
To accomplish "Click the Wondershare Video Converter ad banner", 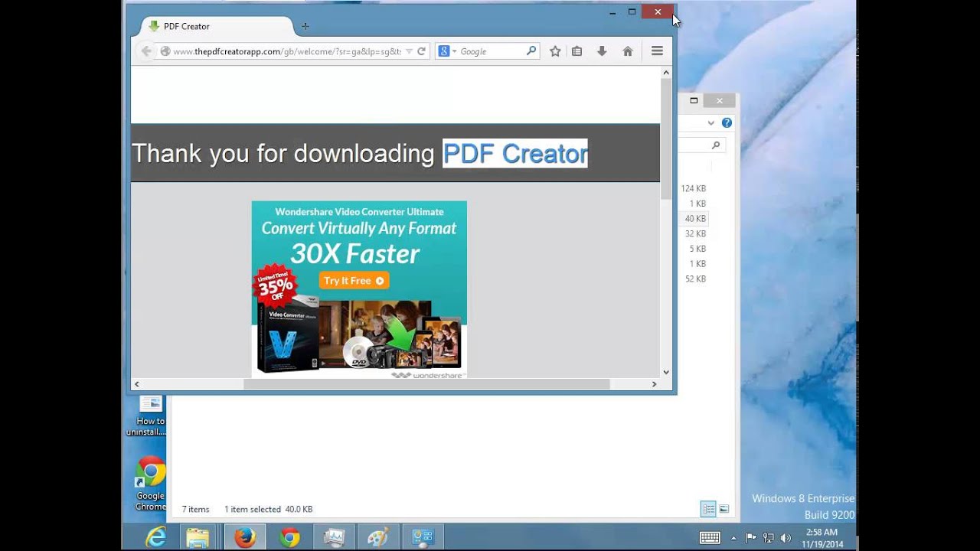I will 359,290.
